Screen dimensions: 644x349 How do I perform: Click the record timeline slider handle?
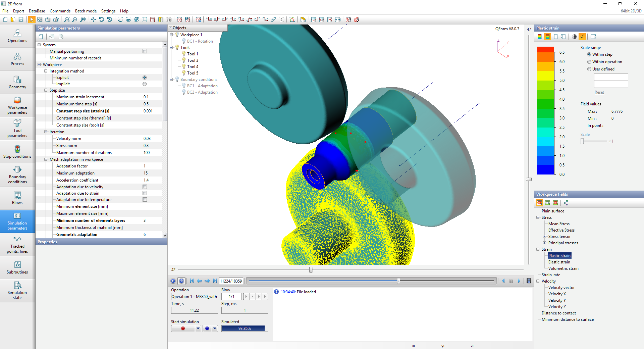398,281
